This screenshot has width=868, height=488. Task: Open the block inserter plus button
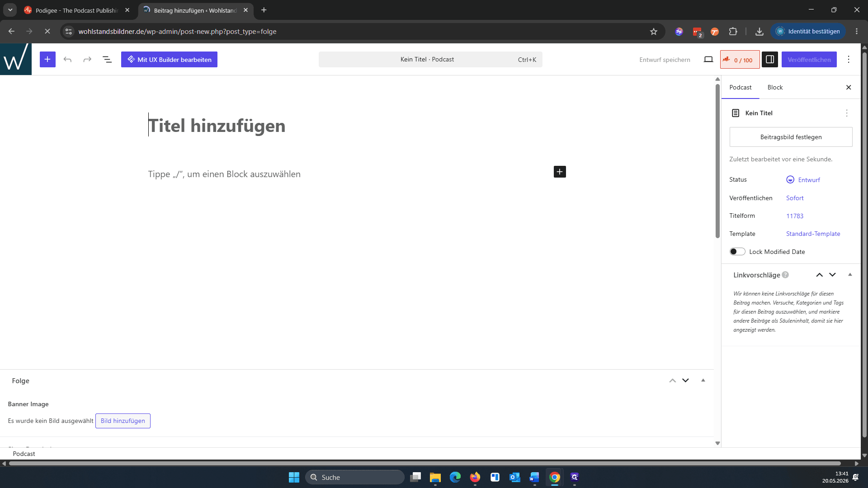47,59
